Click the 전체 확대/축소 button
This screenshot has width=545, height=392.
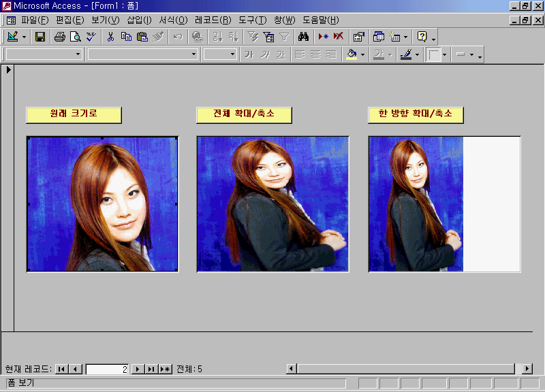point(244,115)
